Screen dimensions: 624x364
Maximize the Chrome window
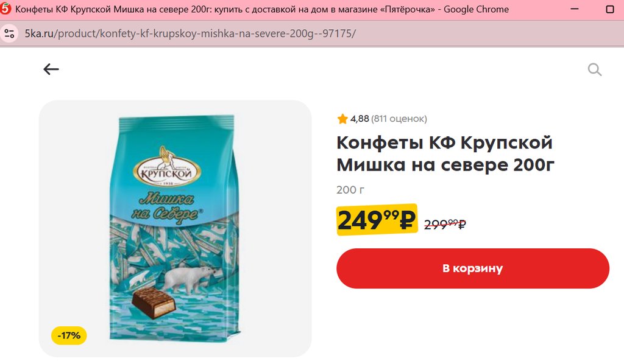coord(609,9)
